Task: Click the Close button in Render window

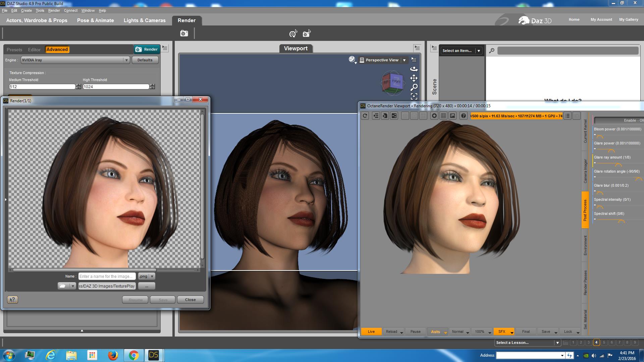Action: tap(190, 300)
